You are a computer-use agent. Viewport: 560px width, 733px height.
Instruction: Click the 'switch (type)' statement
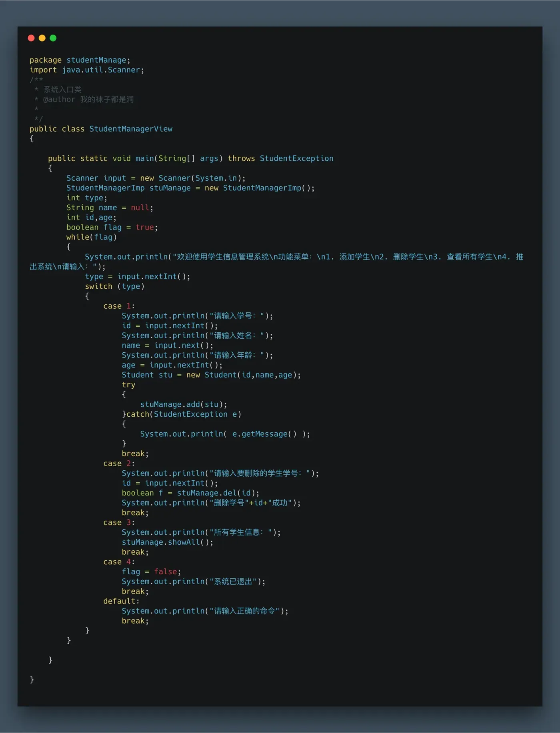(115, 286)
